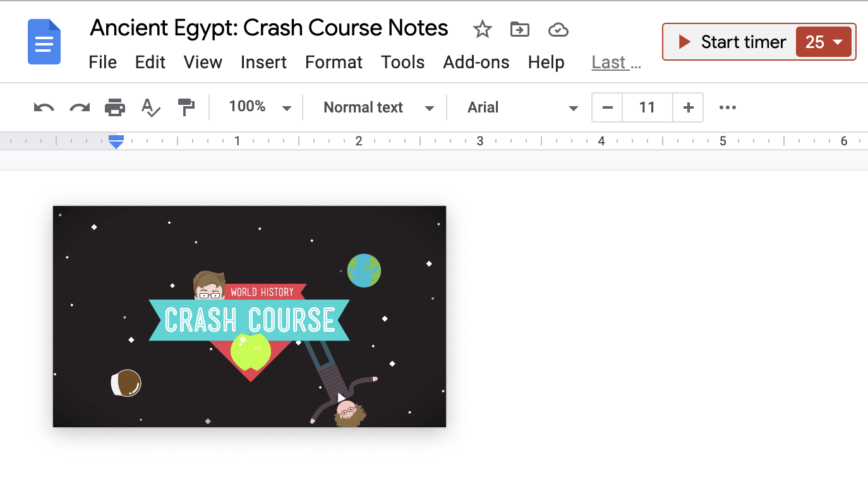Viewport: 868px width, 479px height.
Task: Select the Paint format roller
Action: (186, 107)
